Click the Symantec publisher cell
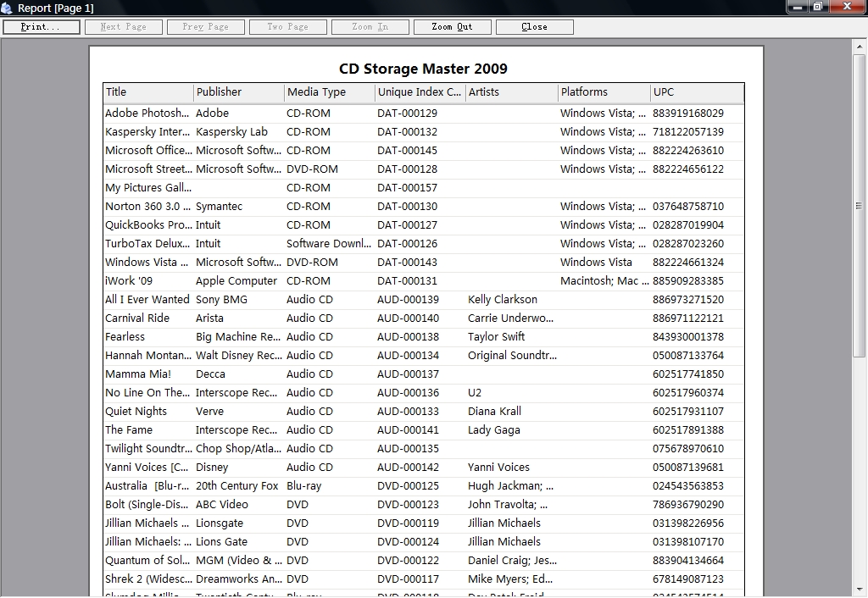Viewport: 868px width, 598px height. coord(219,207)
